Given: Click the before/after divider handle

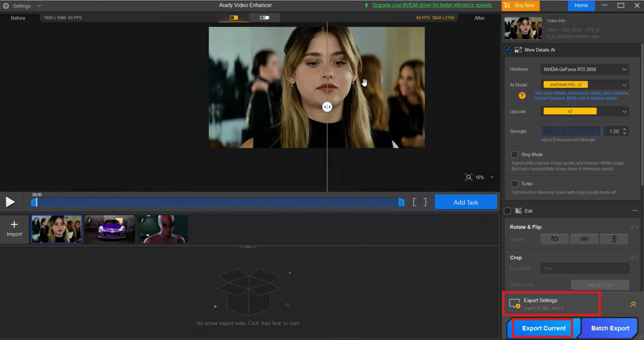Looking at the screenshot, I should 327,107.
